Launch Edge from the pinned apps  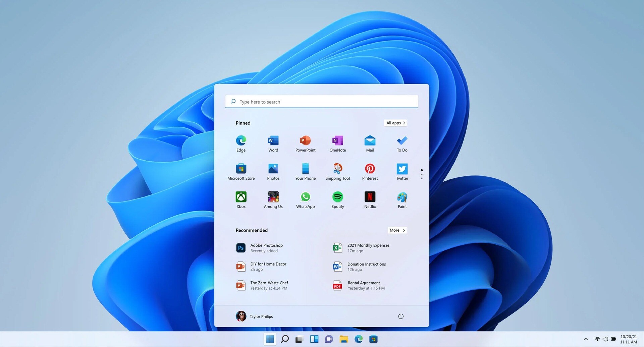[x=241, y=143]
